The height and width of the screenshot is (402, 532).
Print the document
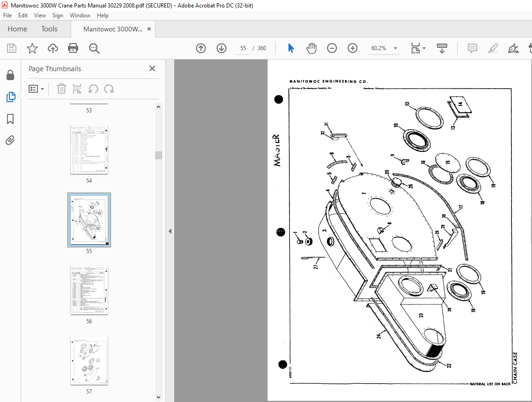pyautogui.click(x=73, y=48)
